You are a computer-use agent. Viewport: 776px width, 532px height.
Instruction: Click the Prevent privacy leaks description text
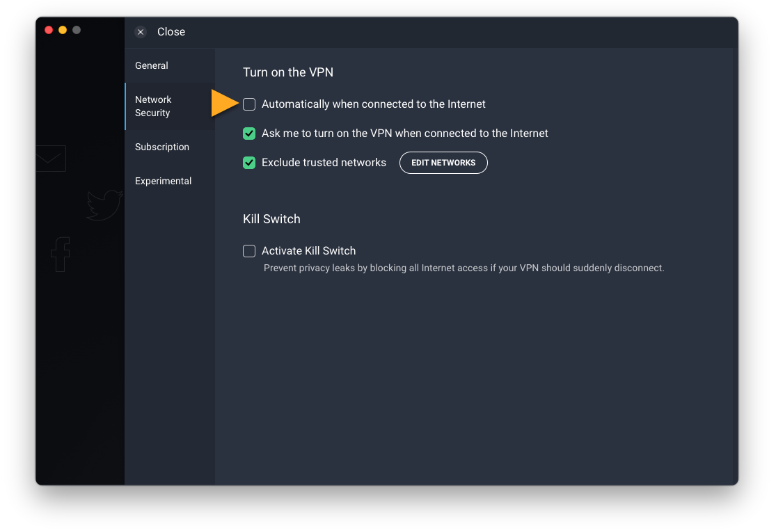[x=464, y=268]
